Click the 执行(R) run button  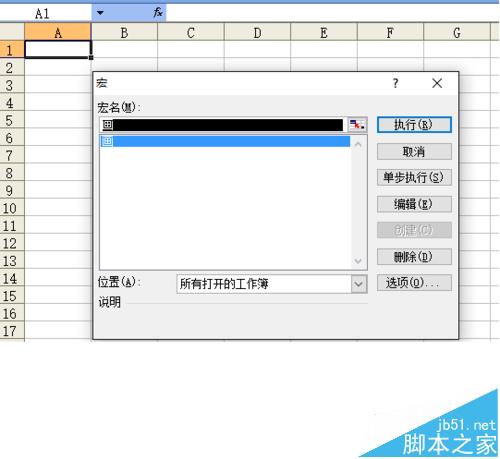[x=414, y=125]
